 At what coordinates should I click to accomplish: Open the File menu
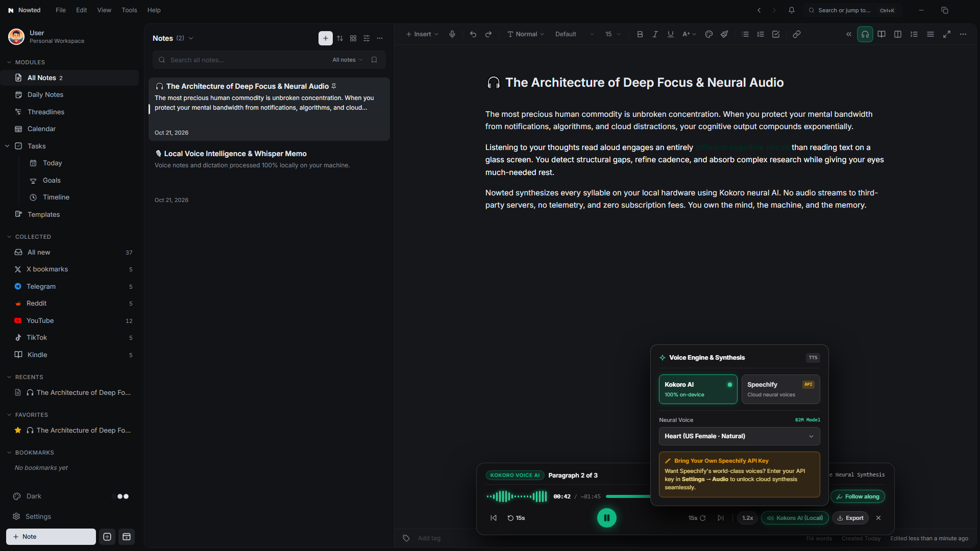[61, 10]
